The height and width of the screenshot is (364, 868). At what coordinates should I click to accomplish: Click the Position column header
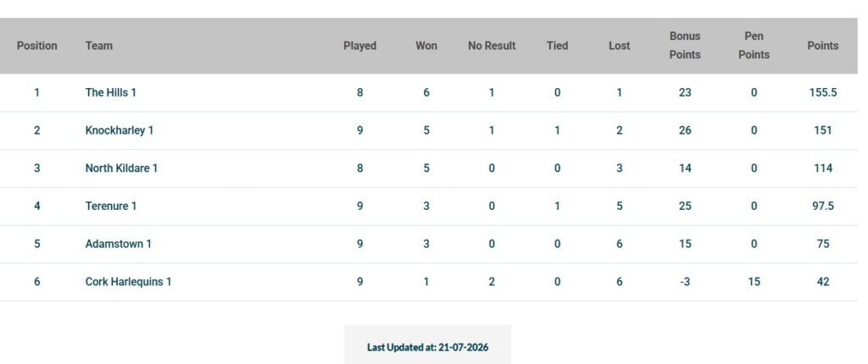pos(37,46)
